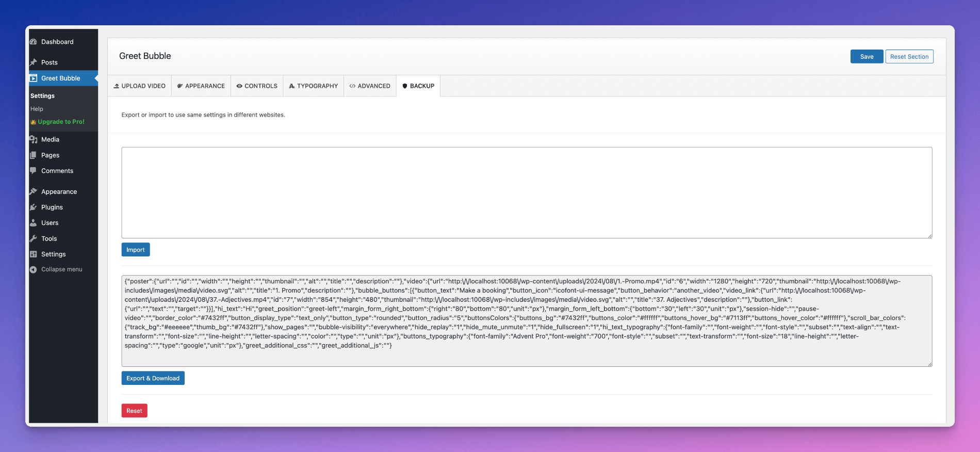Screen dimensions: 980x452
Task: Click the Appearance brush icon in the sidebar
Action: click(x=33, y=191)
